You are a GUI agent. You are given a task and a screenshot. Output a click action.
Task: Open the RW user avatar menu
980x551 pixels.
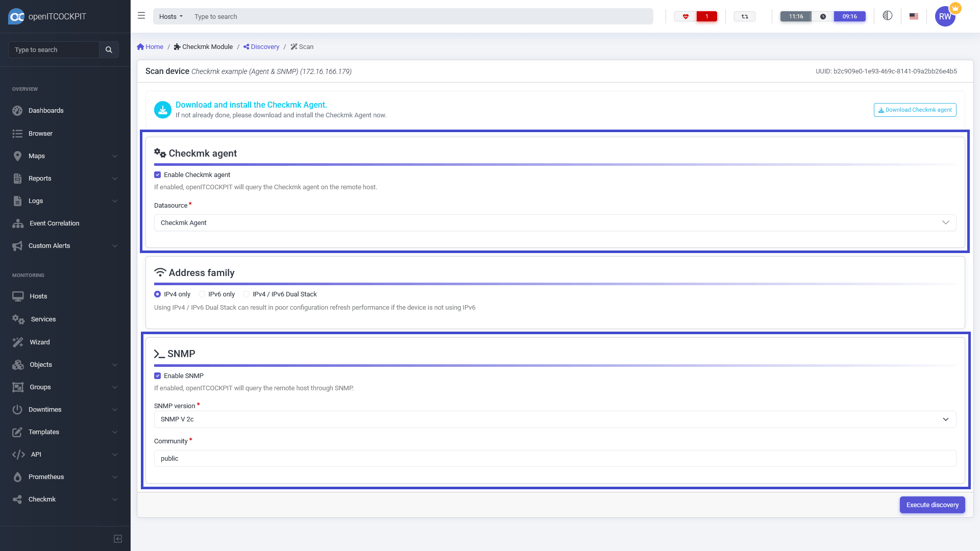[x=945, y=16]
